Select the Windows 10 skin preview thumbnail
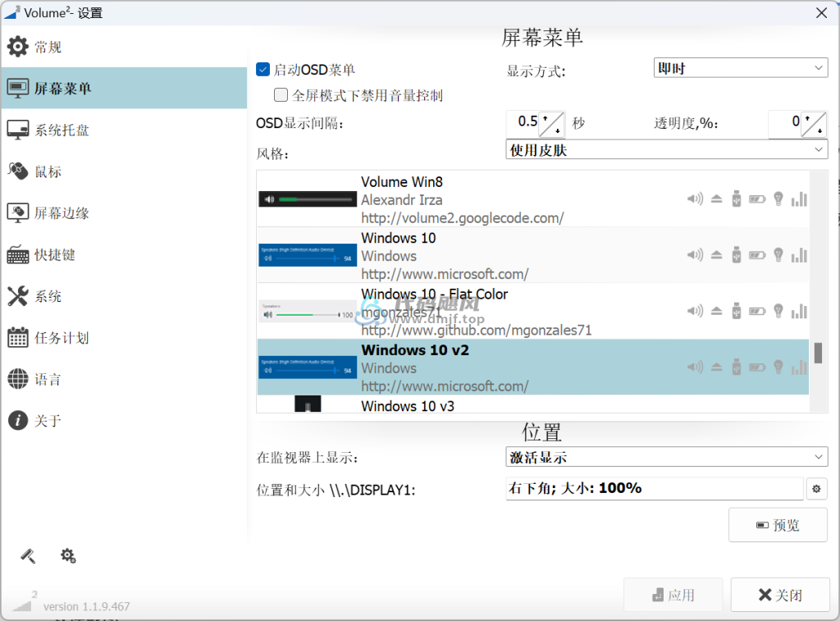Screen dimensions: 840x621 (308, 255)
